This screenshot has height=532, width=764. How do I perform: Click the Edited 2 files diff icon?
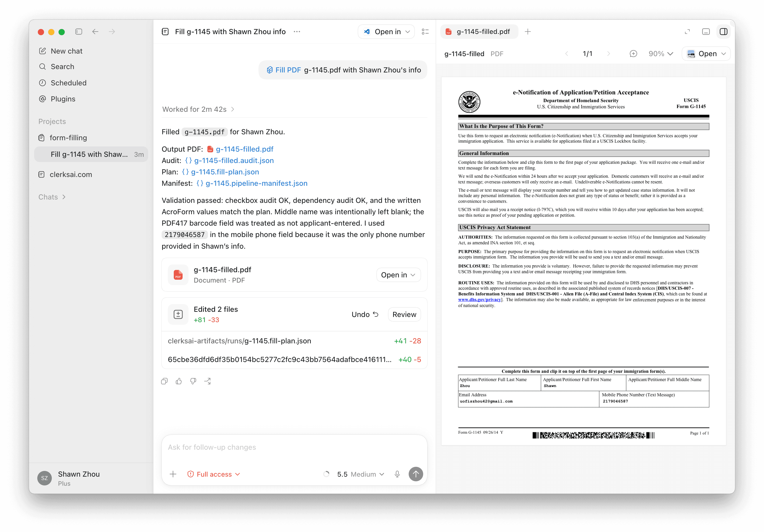click(x=178, y=314)
